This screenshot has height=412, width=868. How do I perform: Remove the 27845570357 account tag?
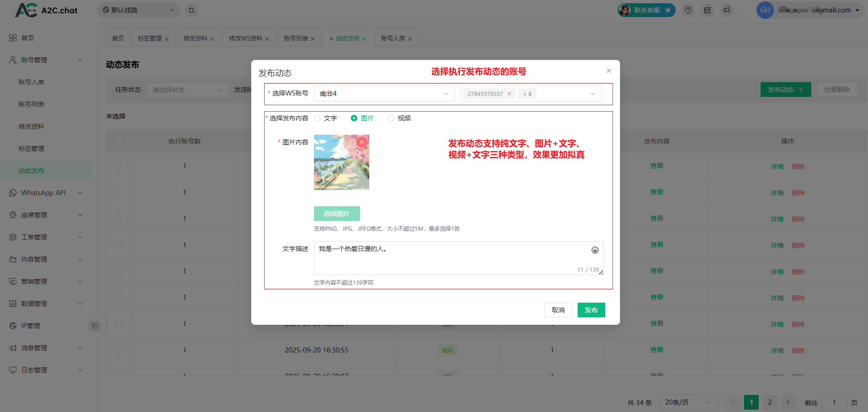coord(509,94)
